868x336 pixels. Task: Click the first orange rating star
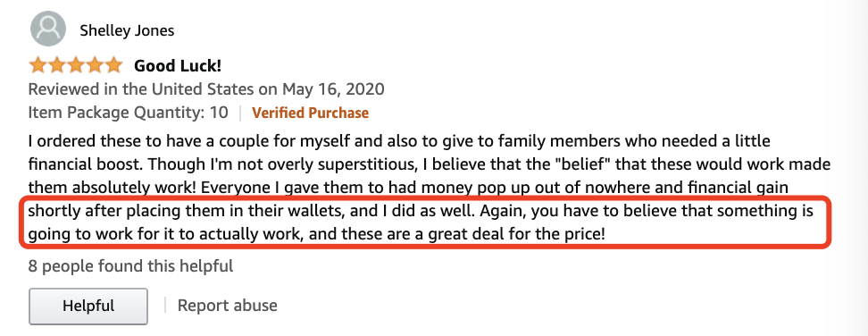pyautogui.click(x=38, y=66)
